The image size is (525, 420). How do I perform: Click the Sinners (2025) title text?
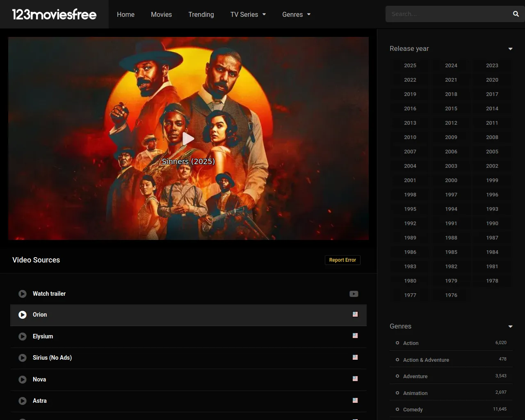click(188, 161)
